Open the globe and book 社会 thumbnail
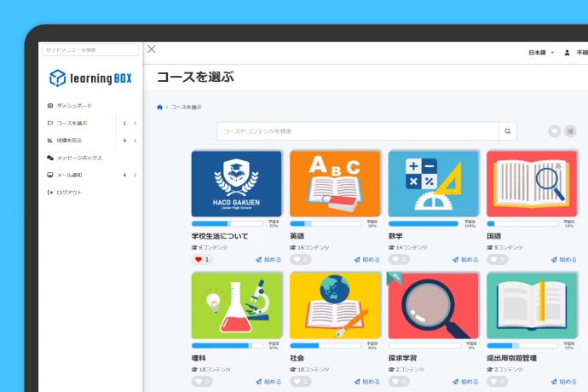This screenshot has width=588, height=392. (335, 306)
